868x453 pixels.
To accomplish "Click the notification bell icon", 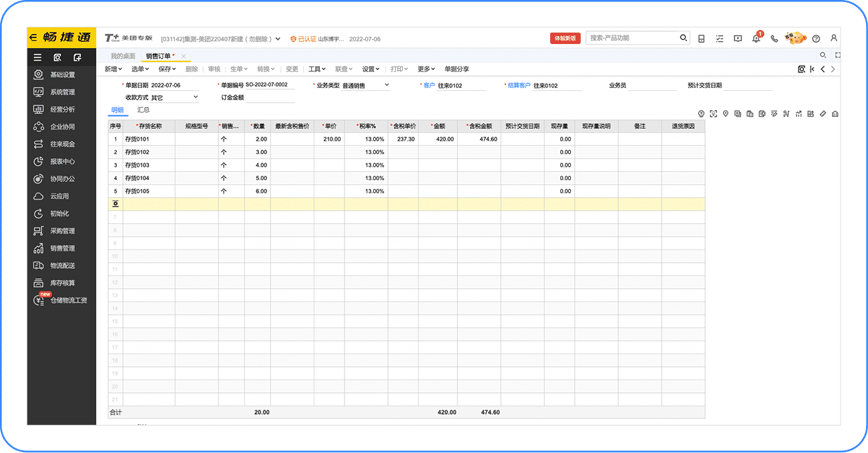I will pyautogui.click(x=756, y=39).
